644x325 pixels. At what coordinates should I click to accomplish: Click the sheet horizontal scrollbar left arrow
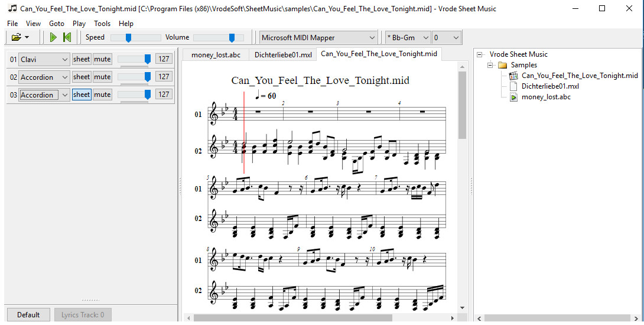click(x=188, y=318)
